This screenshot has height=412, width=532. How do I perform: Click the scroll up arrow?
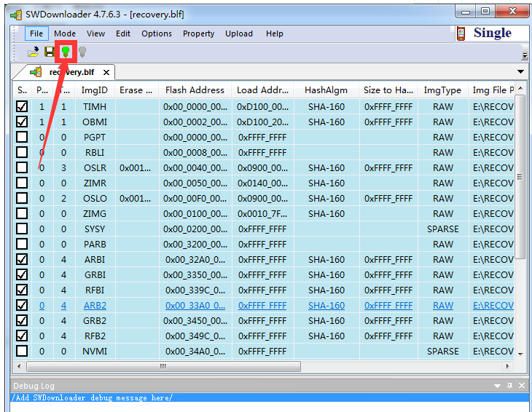tap(520, 88)
